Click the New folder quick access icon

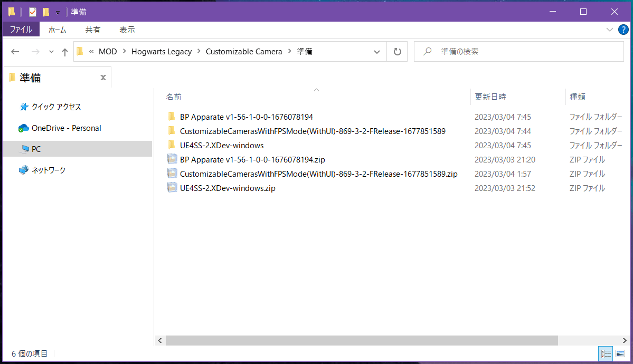[45, 12]
